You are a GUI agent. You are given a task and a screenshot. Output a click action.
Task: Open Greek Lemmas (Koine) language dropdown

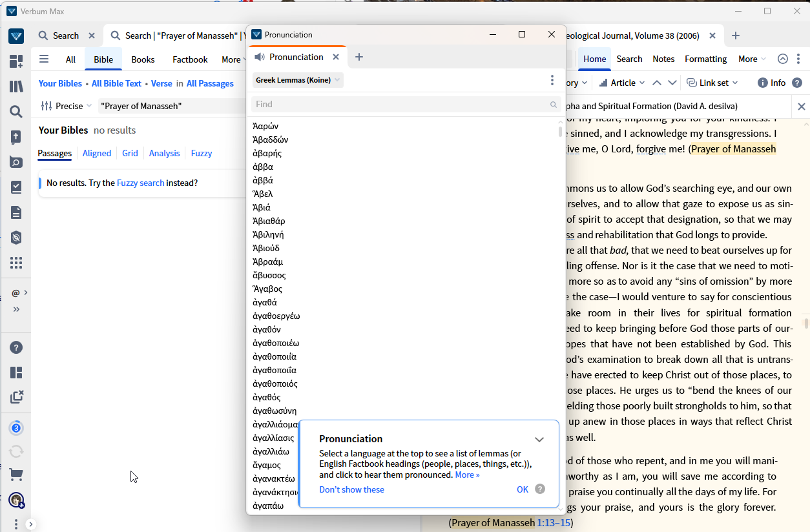[x=297, y=80]
